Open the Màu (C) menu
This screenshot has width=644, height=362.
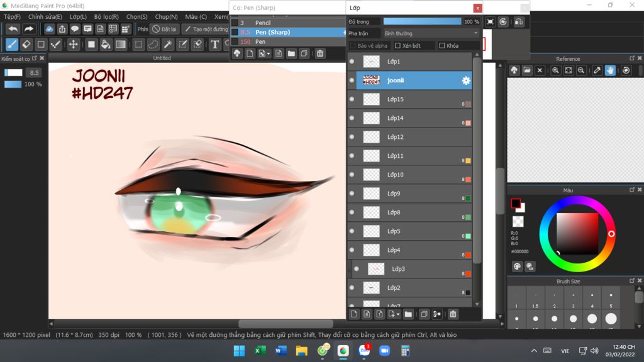tap(196, 17)
